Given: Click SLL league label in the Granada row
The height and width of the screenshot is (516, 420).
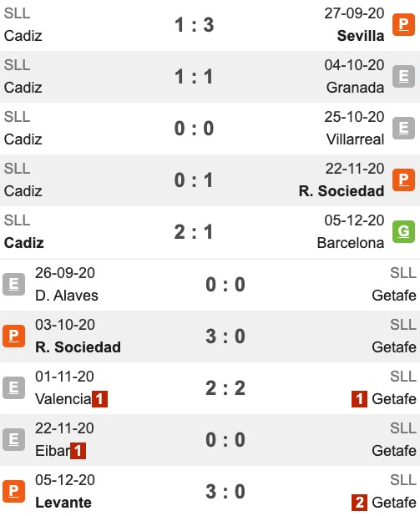Looking at the screenshot, I should [x=17, y=65].
